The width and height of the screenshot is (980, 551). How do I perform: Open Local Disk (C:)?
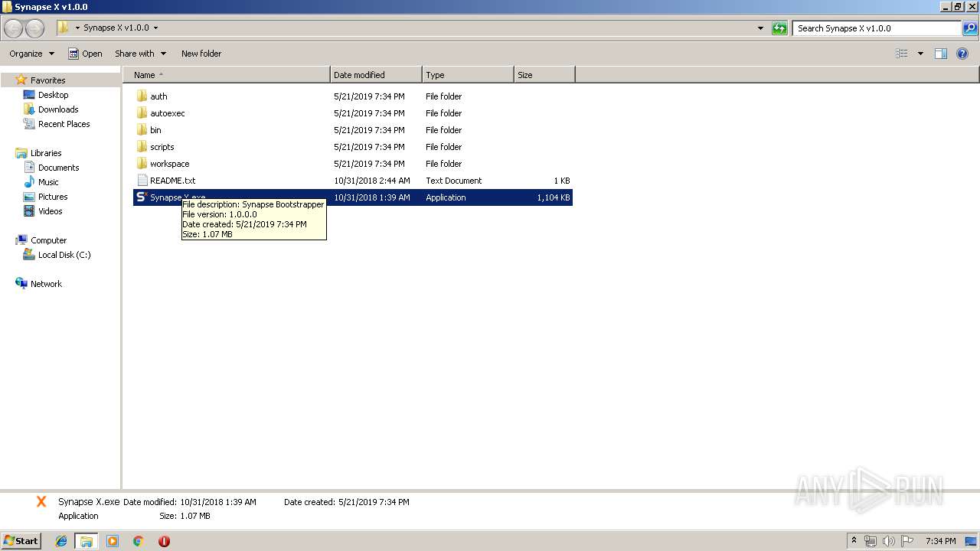tap(64, 255)
